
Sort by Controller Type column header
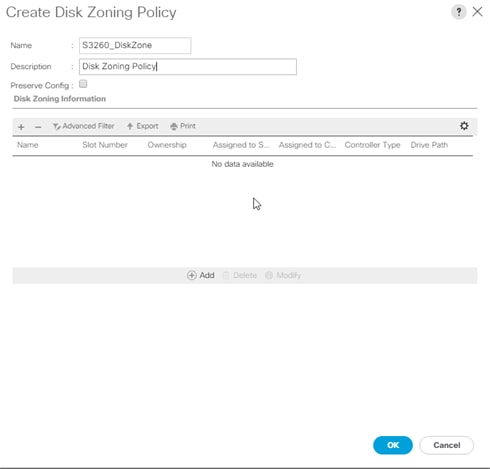(372, 145)
